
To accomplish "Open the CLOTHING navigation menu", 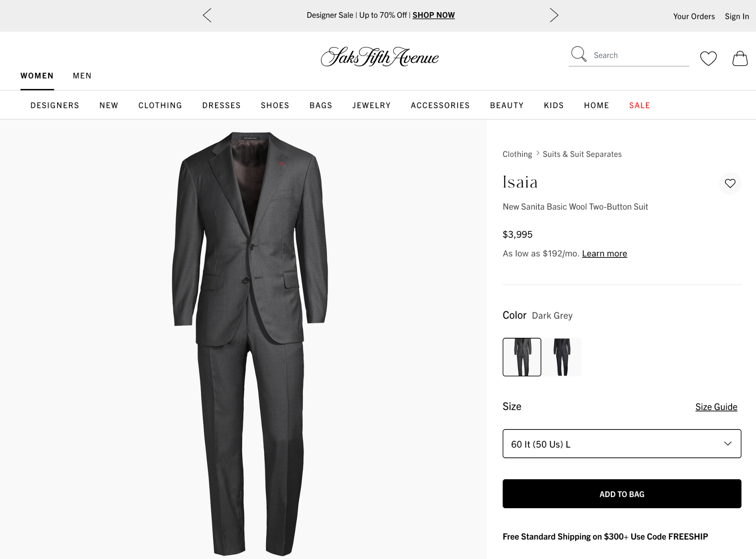I will (x=160, y=105).
